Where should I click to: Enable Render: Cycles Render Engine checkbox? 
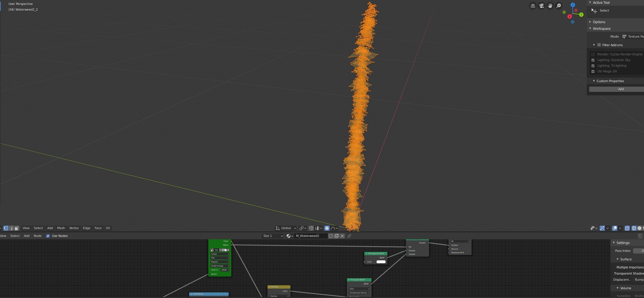click(593, 54)
